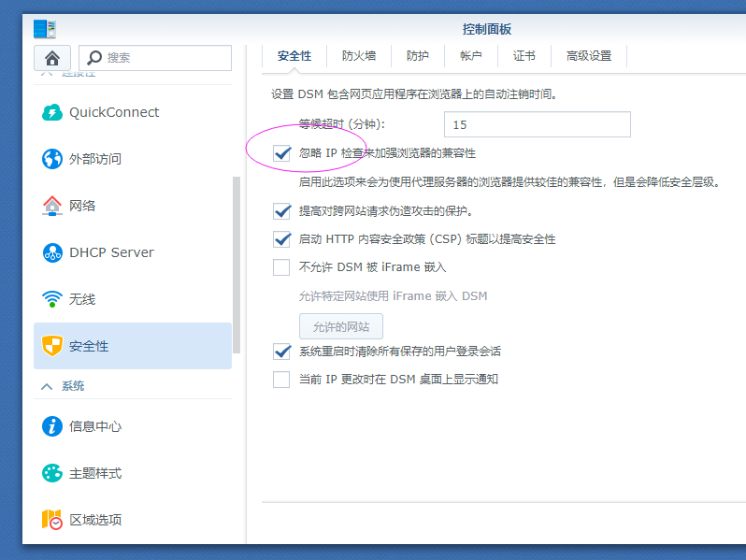This screenshot has height=560, width=746.
Task: Open 无线 in the sidebar
Action: (x=133, y=299)
